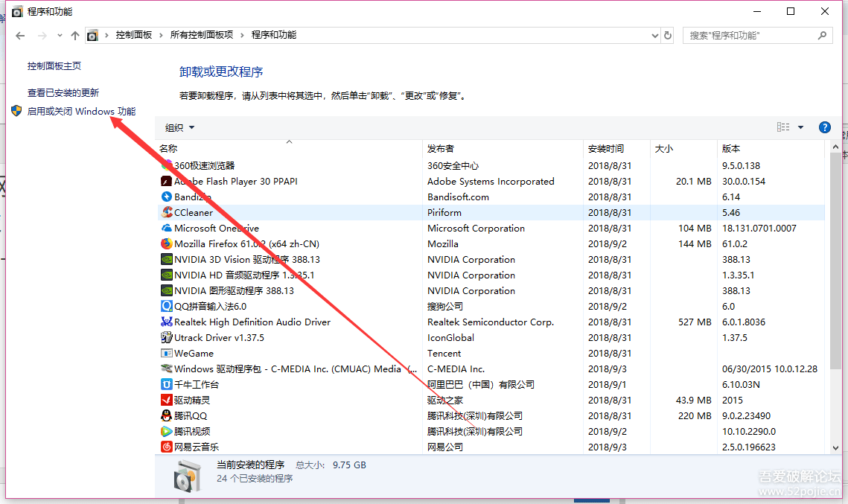Sort the list by 安装时间 column header
Screen dimensions: 848x504
[x=606, y=148]
